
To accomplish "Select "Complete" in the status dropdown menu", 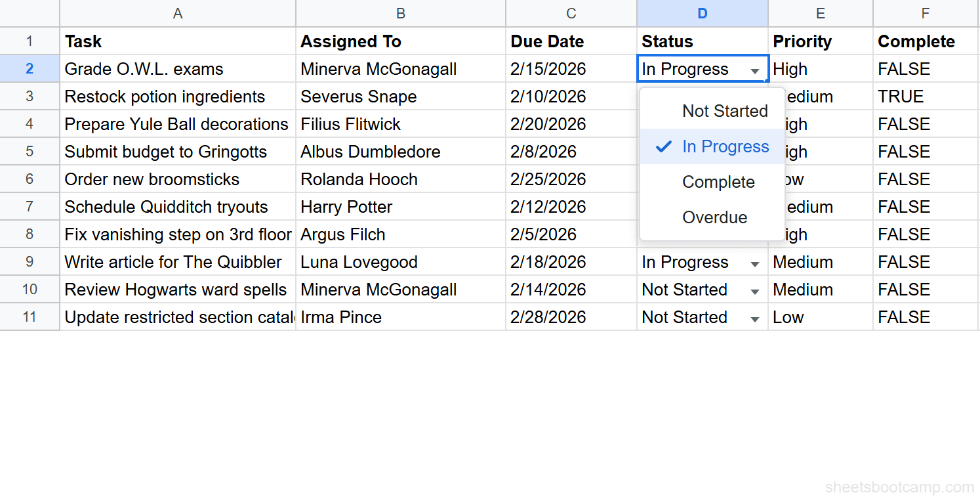I will [x=719, y=182].
